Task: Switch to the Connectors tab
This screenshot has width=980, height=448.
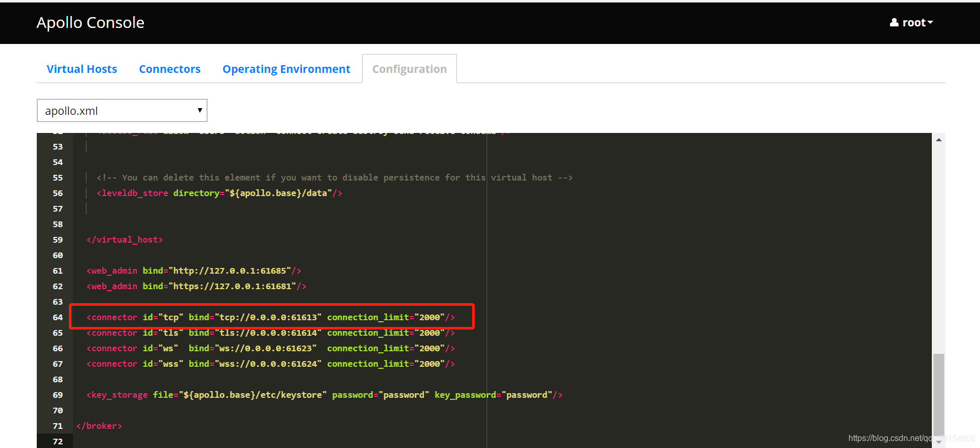Action: (x=170, y=69)
